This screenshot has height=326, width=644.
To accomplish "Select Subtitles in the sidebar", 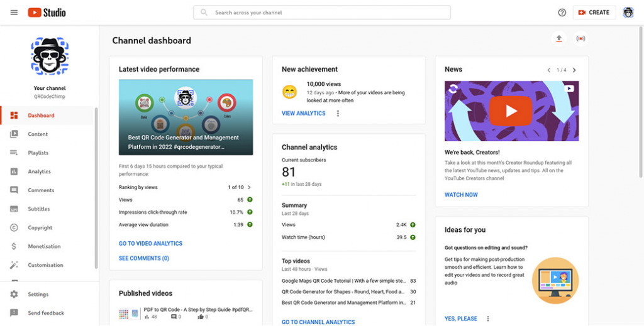I will 48,209.
